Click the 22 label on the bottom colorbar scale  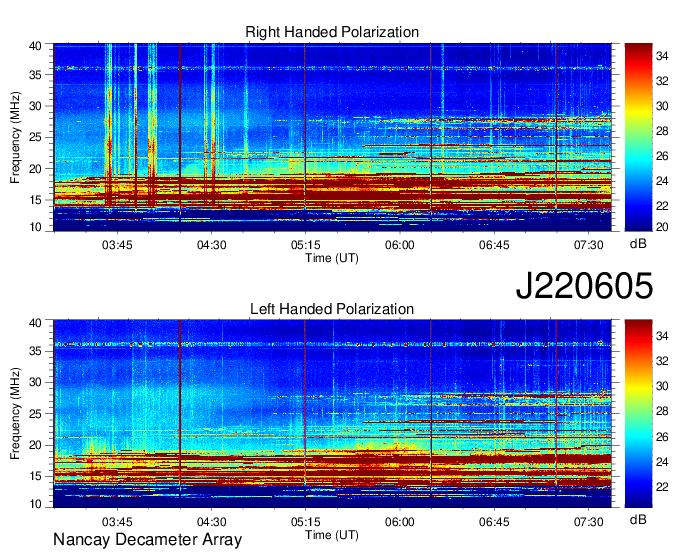662,487
